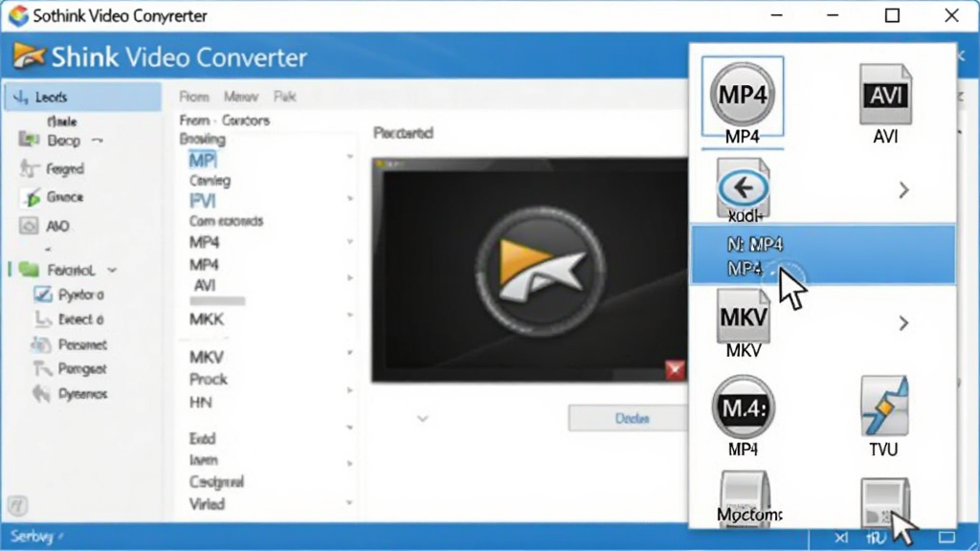
Task: Open the dropdown arrow on the MKK row
Action: point(350,316)
